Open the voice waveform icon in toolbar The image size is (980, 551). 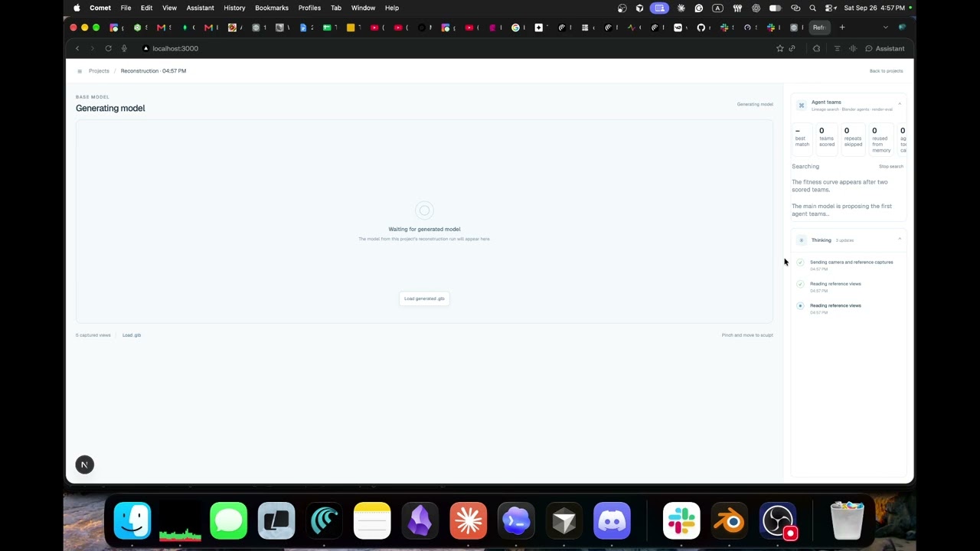click(853, 48)
